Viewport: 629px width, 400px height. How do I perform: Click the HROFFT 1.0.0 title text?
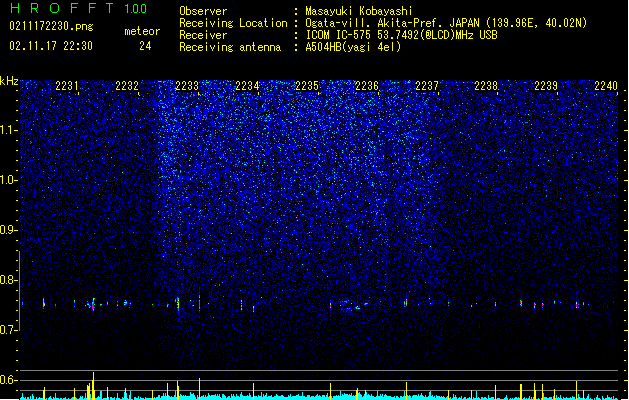pos(78,8)
